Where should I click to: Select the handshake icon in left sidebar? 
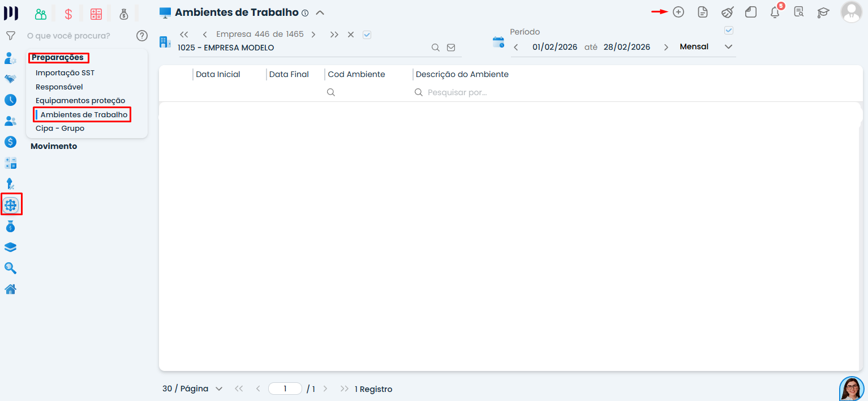(x=10, y=79)
